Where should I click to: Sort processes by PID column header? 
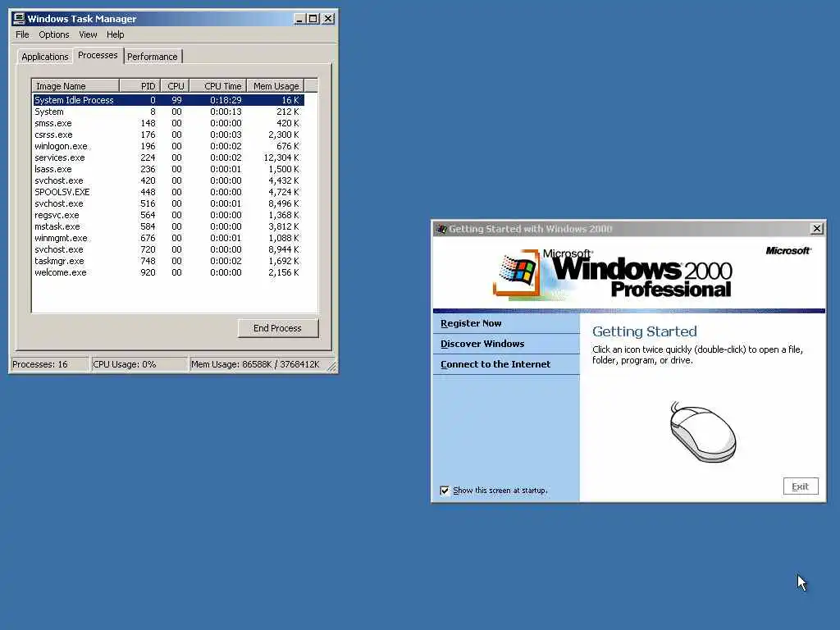(139, 85)
